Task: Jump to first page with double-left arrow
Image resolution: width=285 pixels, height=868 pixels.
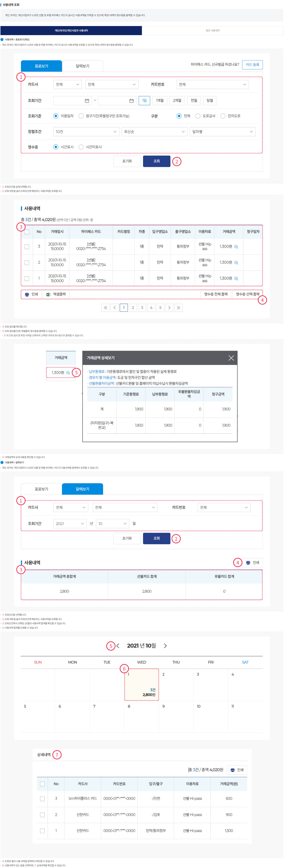Action: point(105,308)
